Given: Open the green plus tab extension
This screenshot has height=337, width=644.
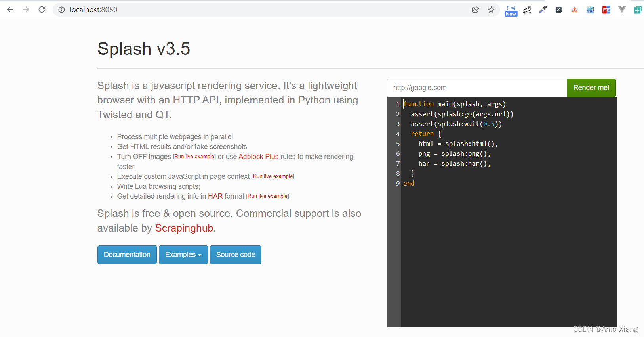Looking at the screenshot, I should point(638,10).
